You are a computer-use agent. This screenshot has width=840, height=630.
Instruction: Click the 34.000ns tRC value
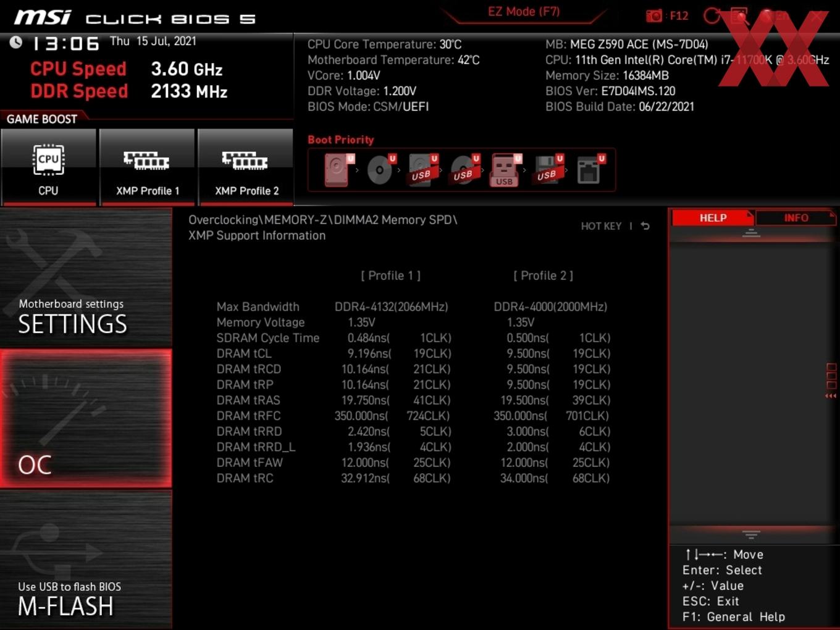coord(524,478)
